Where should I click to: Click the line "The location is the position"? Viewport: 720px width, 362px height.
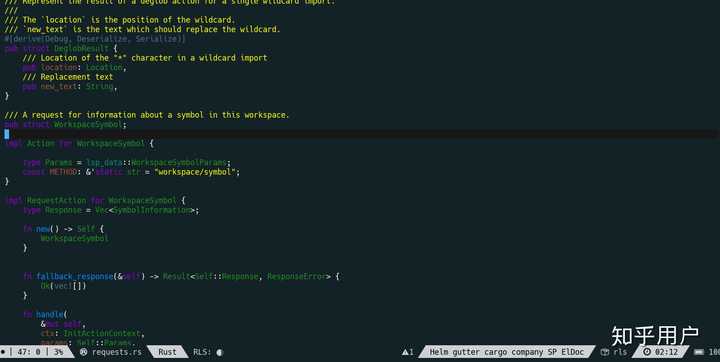120,20
